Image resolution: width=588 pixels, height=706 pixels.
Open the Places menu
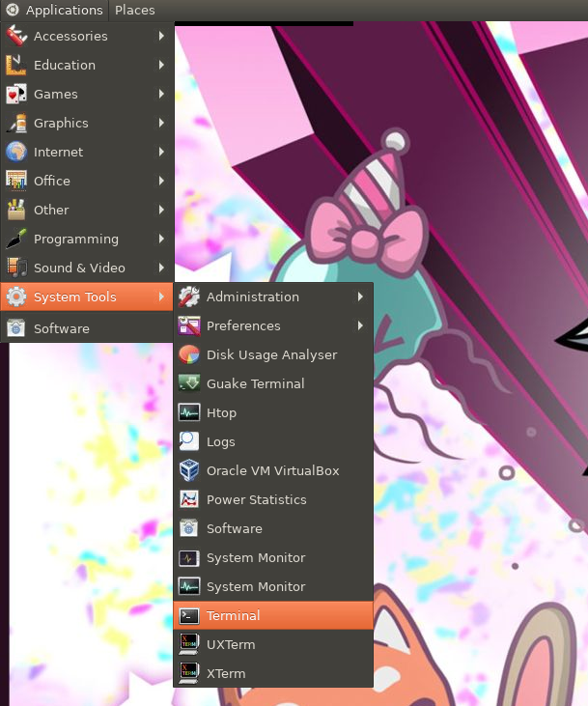pos(134,10)
